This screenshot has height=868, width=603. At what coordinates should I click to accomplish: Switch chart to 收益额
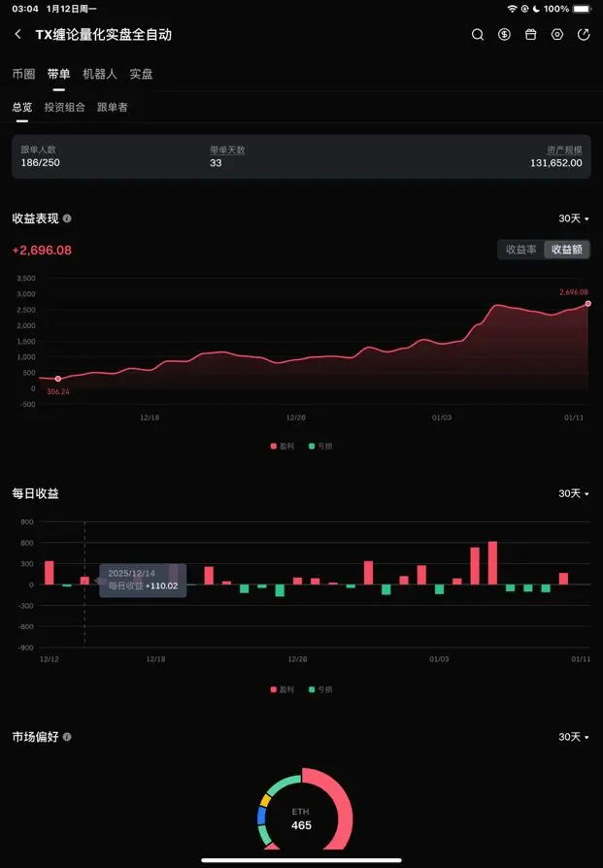(567, 250)
